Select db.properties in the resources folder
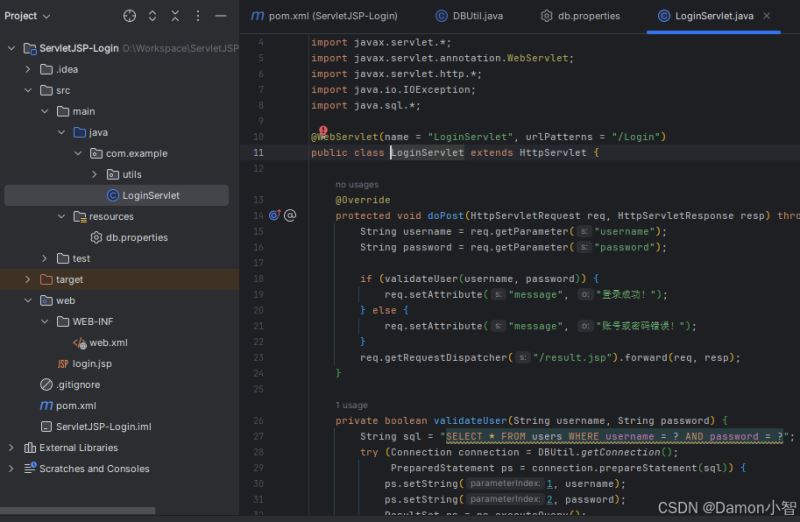This screenshot has width=800, height=522. [136, 237]
